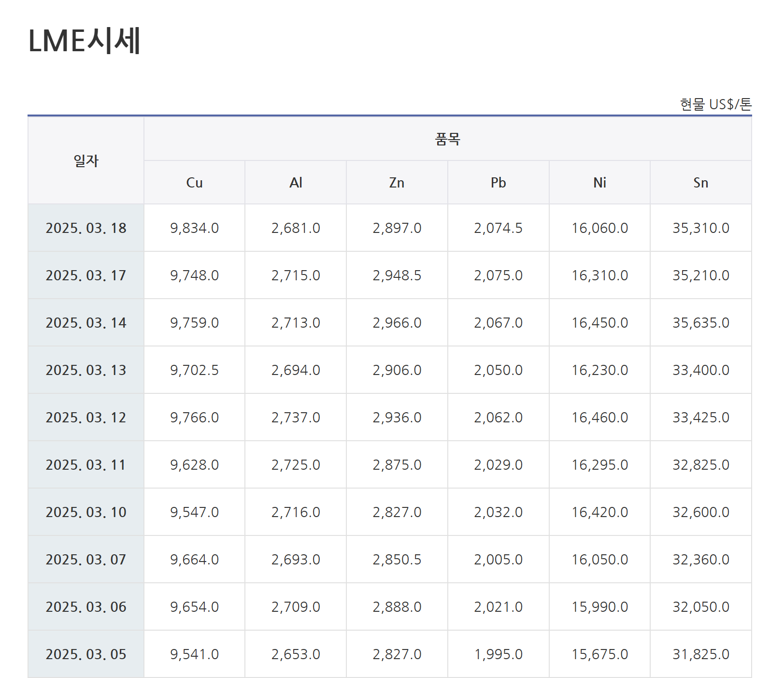This screenshot has height=678, width=784.
Task: Click Cu price 9,834.0
Action: [x=194, y=228]
